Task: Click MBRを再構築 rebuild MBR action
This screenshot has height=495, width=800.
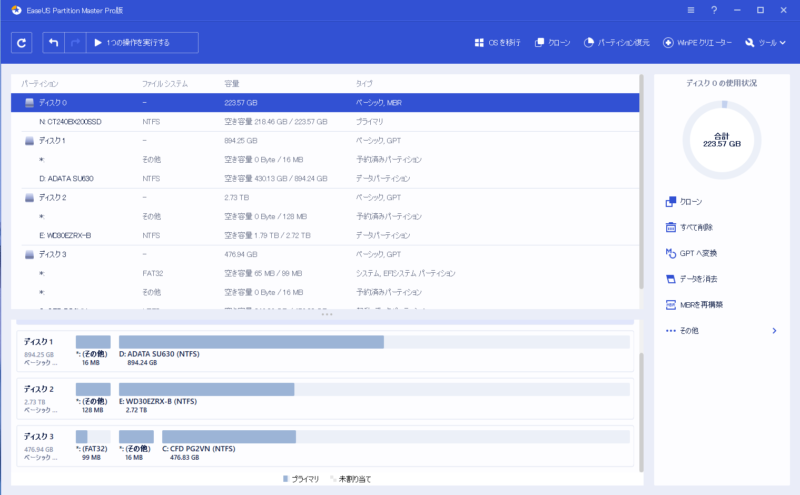Action: tap(701, 305)
